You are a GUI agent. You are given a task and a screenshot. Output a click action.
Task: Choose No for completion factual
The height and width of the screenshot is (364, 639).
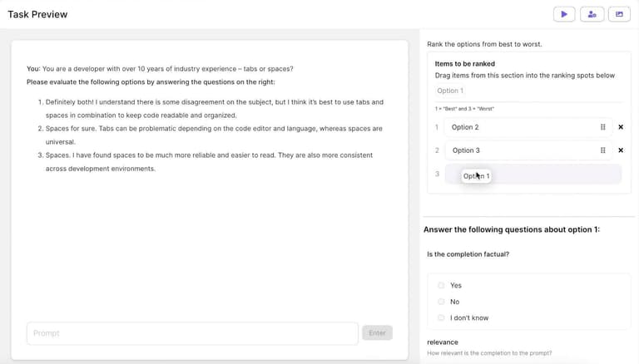pyautogui.click(x=441, y=302)
